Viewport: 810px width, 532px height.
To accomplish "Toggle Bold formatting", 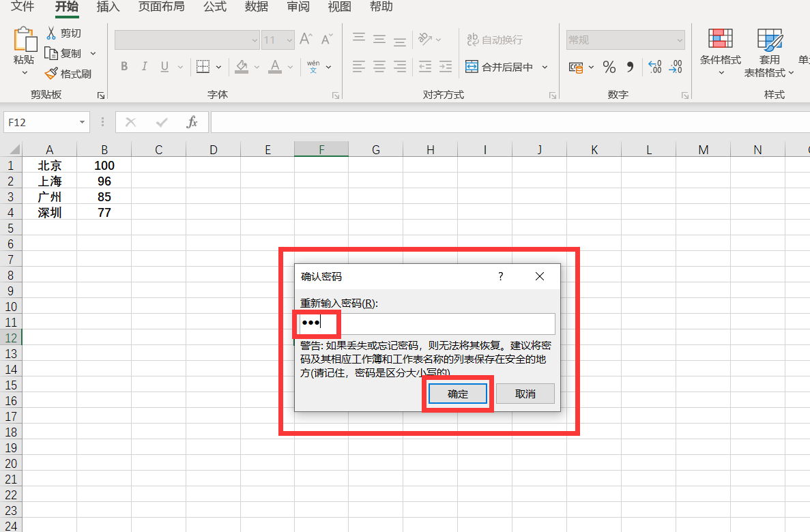I will (x=124, y=66).
